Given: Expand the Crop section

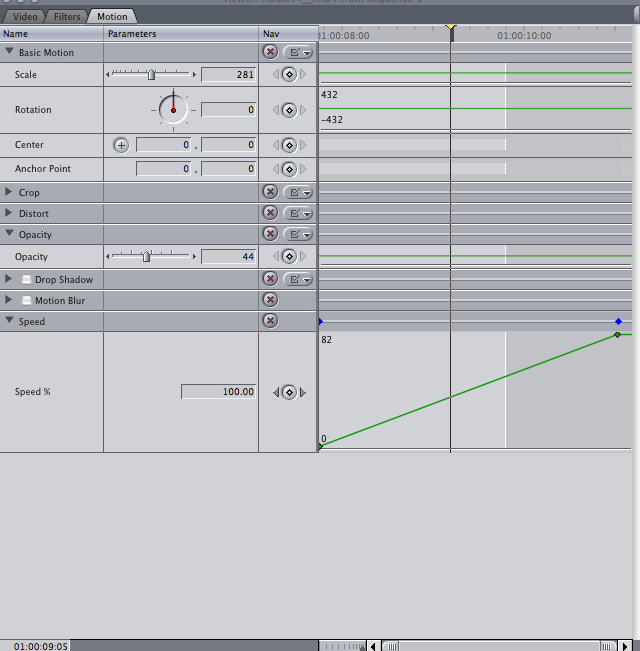Looking at the screenshot, I should [8, 192].
